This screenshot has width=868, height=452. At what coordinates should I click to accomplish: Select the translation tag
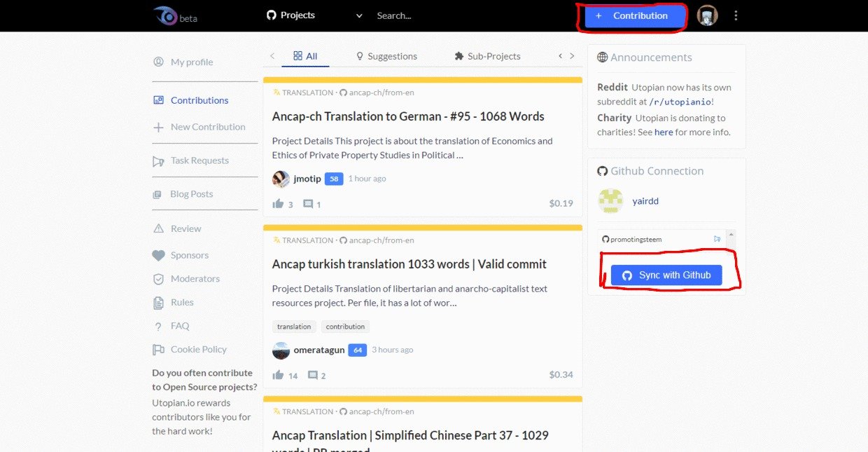click(294, 327)
